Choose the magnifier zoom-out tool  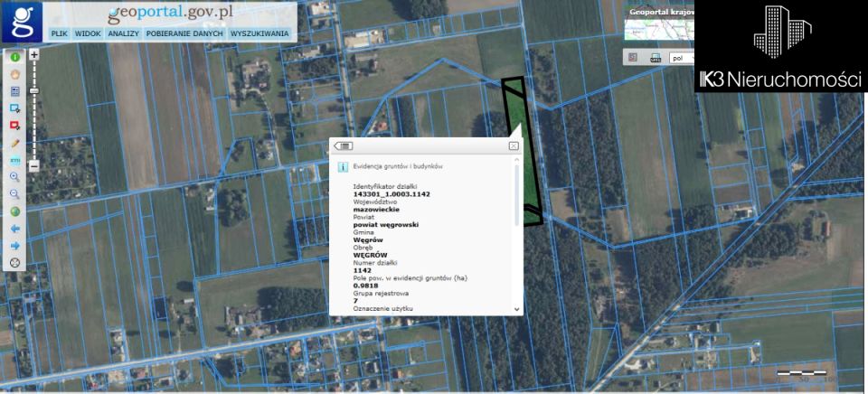(15, 193)
